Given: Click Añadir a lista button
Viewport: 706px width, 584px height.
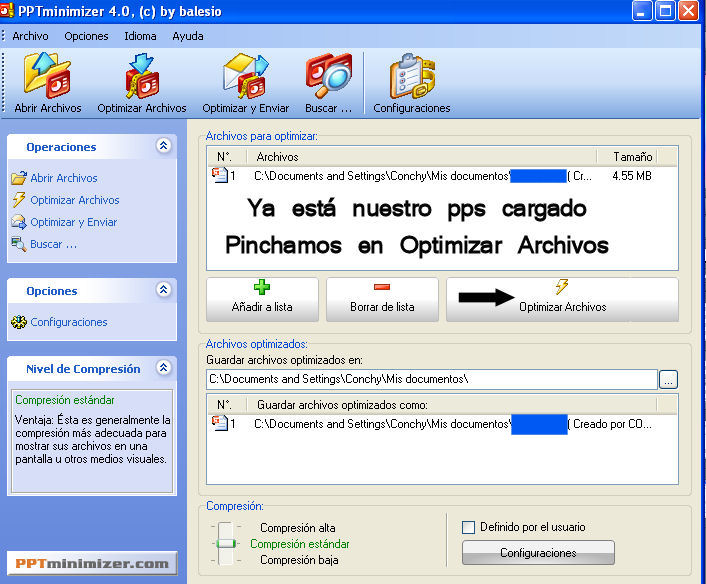Looking at the screenshot, I should pos(262,299).
